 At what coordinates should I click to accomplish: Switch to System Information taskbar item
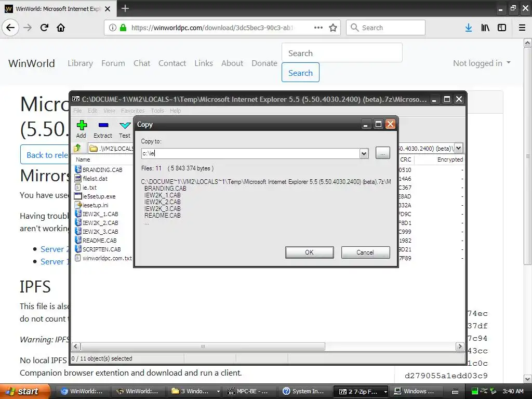304,391
